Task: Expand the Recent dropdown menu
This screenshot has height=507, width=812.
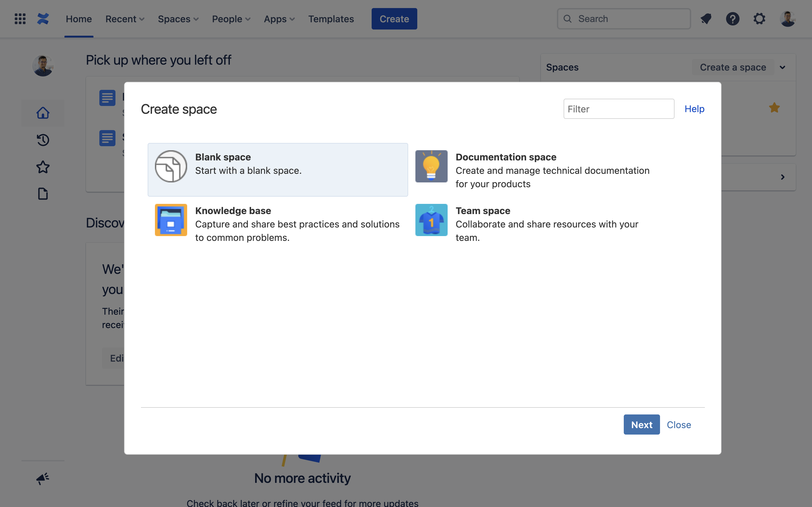Action: pyautogui.click(x=125, y=19)
